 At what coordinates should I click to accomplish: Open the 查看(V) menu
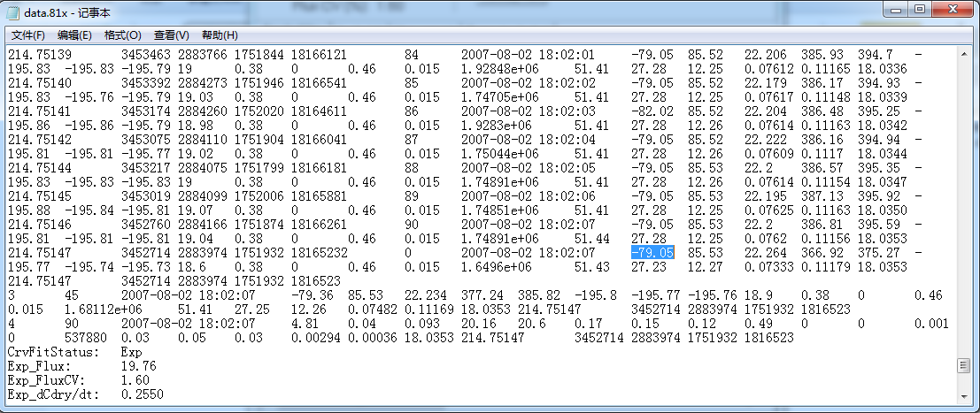pos(171,35)
